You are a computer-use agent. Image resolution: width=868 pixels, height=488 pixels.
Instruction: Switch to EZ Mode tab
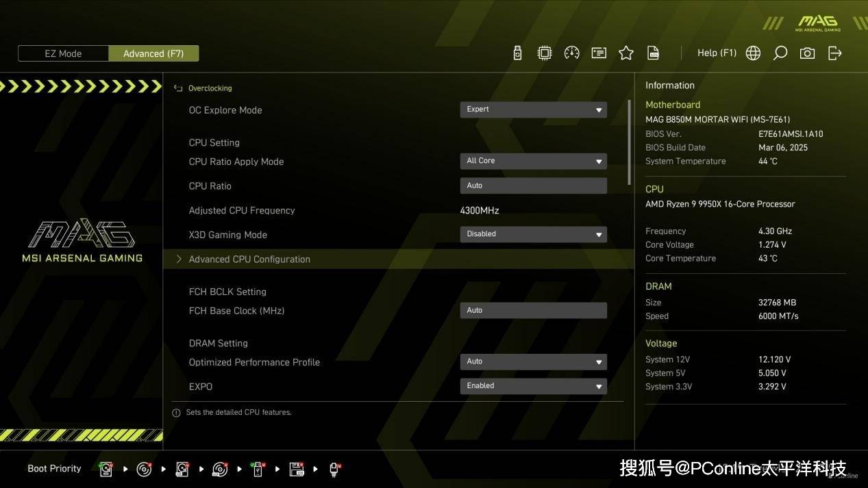coord(63,53)
